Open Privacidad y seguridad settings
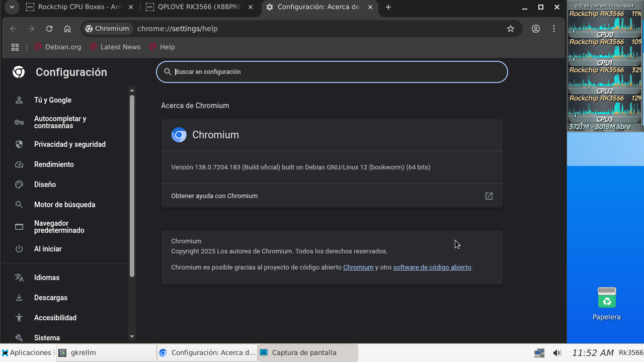The width and height of the screenshot is (644, 362). coord(65,144)
